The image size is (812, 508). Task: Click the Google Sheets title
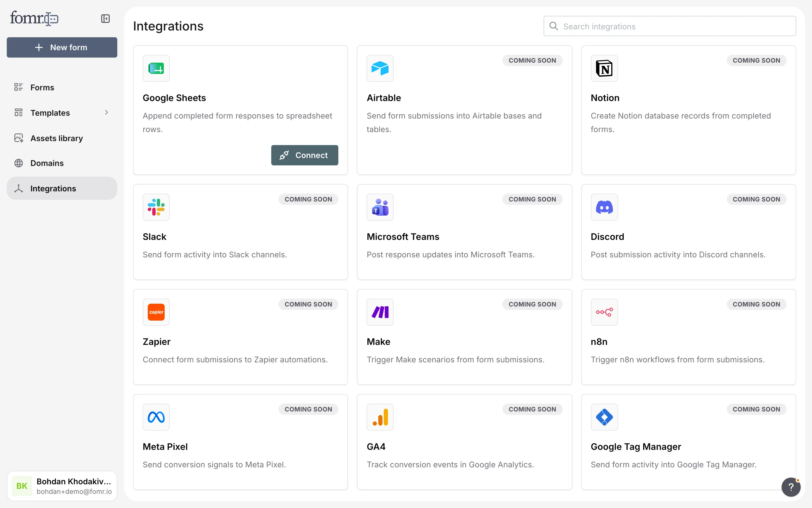pyautogui.click(x=174, y=98)
